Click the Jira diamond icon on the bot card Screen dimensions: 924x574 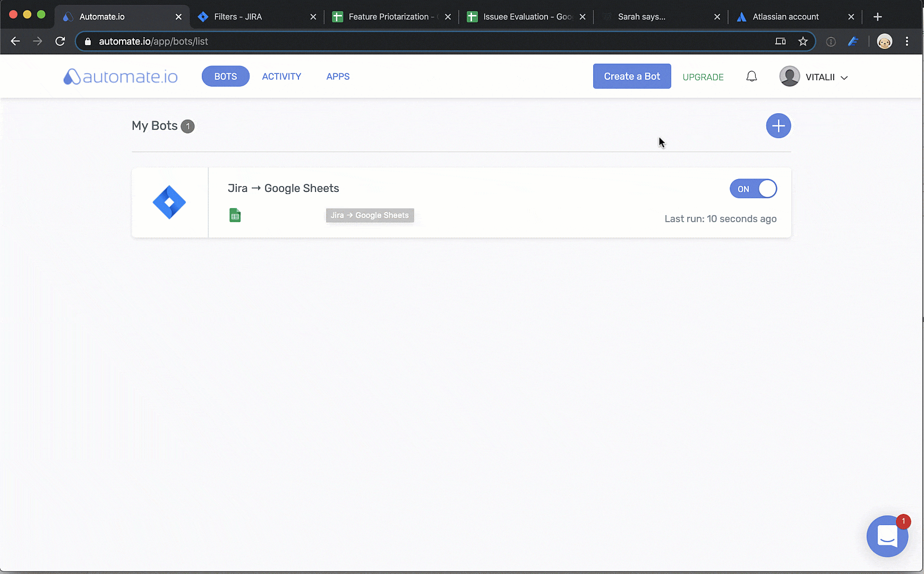pos(169,202)
